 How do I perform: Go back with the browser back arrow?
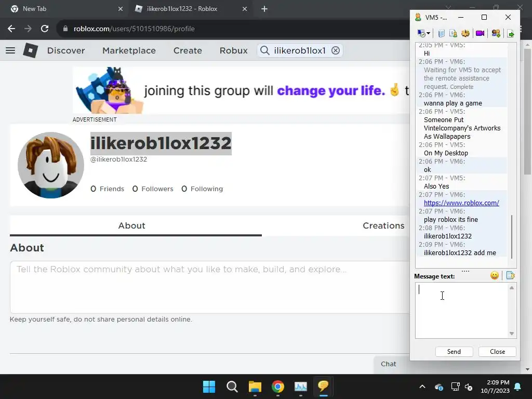point(11,29)
